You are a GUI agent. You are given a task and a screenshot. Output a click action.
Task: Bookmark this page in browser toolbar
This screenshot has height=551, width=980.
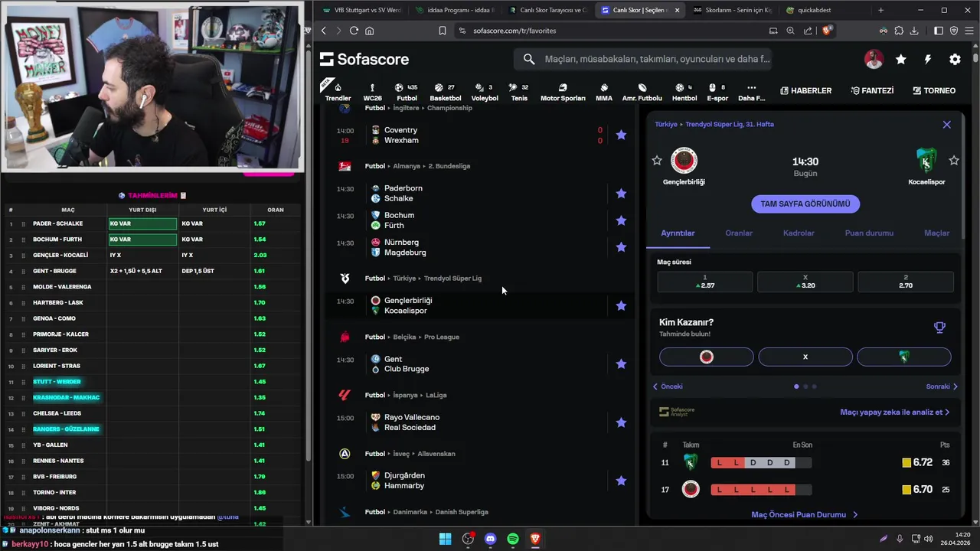pyautogui.click(x=442, y=31)
